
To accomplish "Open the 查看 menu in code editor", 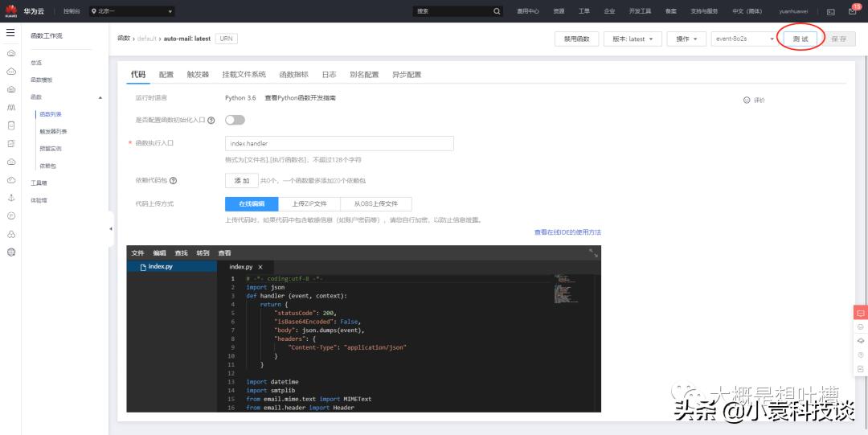I will tap(224, 253).
